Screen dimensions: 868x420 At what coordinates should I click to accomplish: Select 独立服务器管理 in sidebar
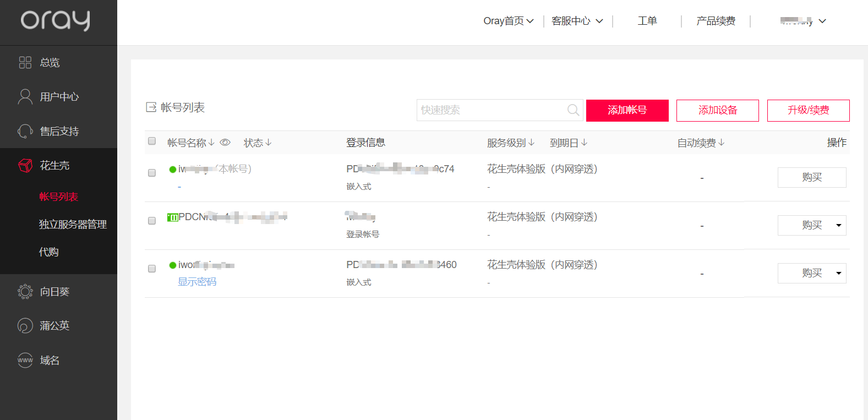tap(73, 224)
